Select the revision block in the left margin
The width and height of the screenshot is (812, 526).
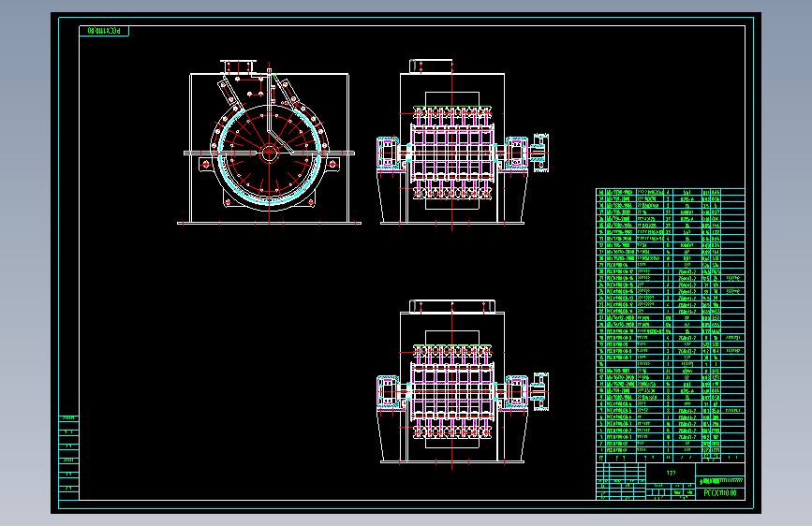pos(69,458)
